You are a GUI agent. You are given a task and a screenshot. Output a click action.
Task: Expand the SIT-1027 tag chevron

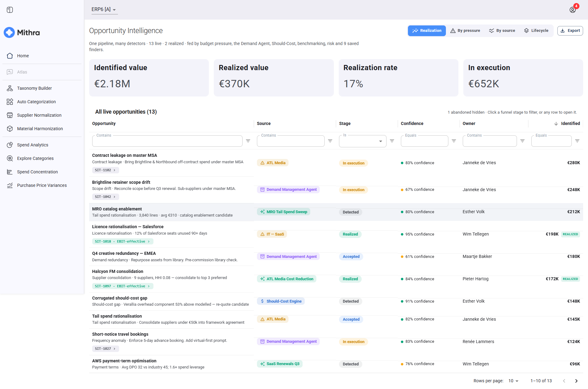pyautogui.click(x=115, y=349)
